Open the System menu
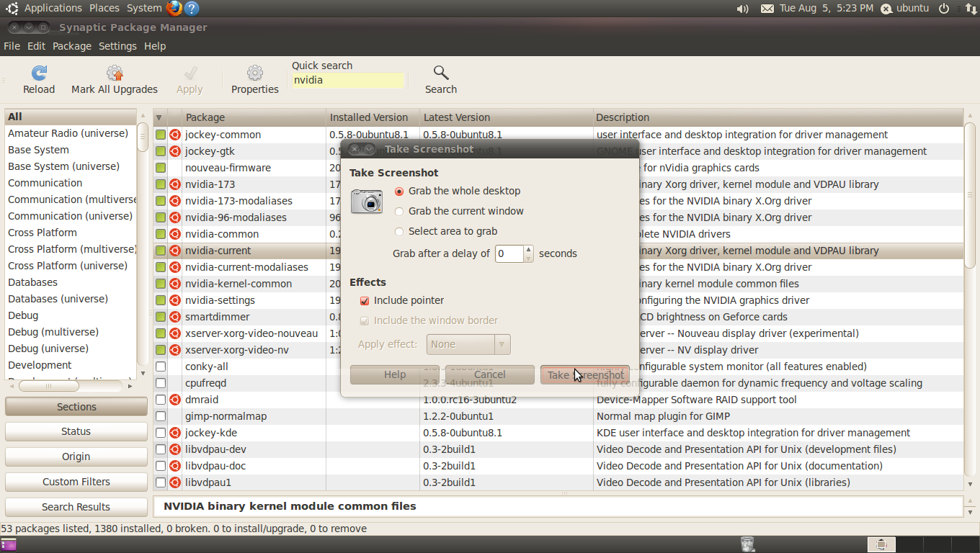980x553 pixels. tap(144, 8)
